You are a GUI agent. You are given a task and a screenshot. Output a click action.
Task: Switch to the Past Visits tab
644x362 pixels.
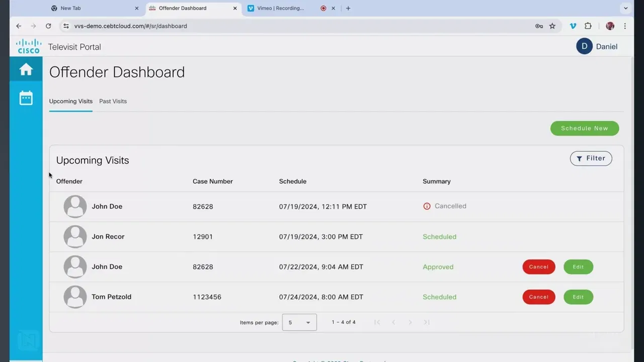point(113,101)
